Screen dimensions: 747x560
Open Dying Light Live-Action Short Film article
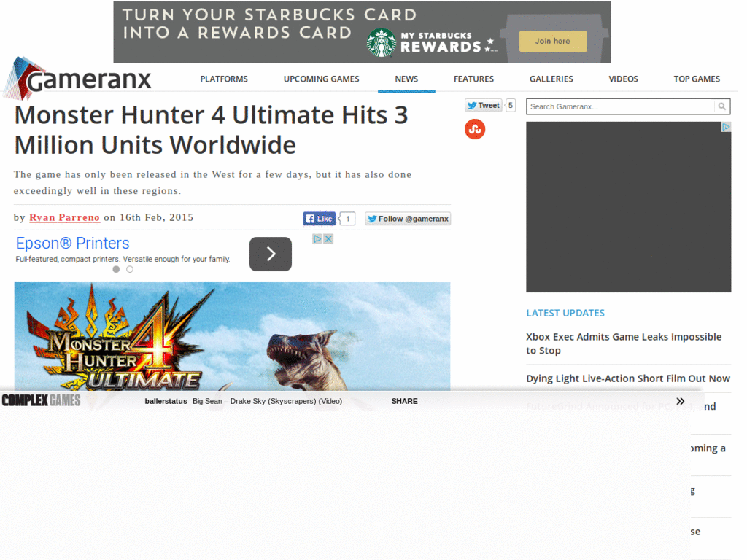[628, 378]
